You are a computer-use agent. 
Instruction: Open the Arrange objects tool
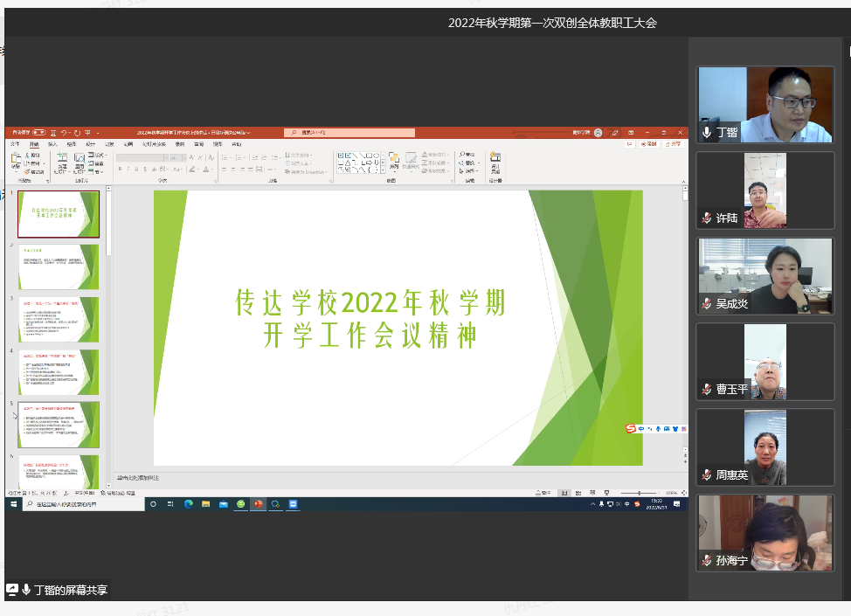394,161
